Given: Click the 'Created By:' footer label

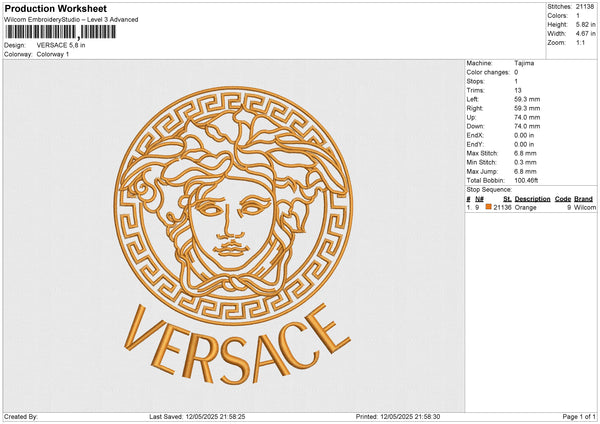Looking at the screenshot, I should 21,416.
